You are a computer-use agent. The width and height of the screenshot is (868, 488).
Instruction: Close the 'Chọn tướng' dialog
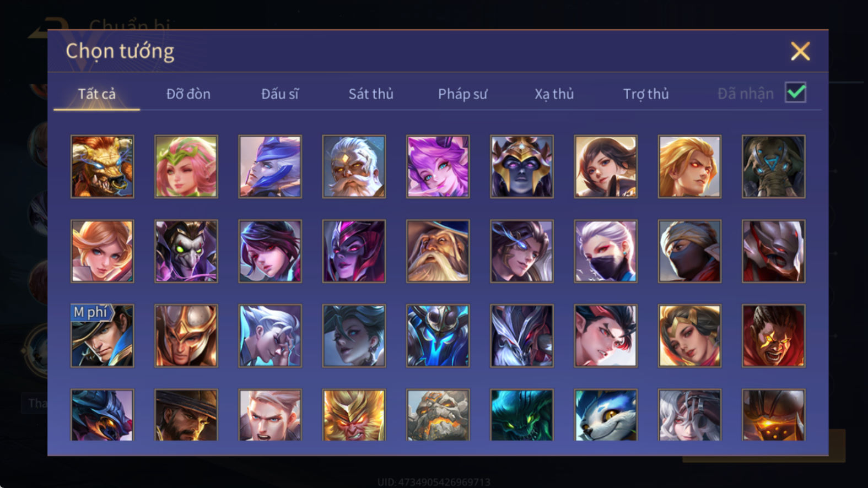[800, 51]
